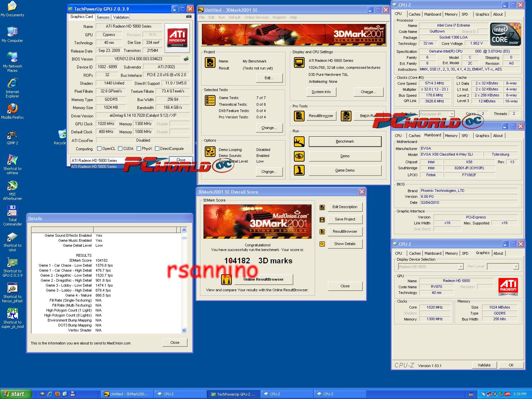Click the Firefox quick launch icon
The image size is (532, 399).
[58, 394]
